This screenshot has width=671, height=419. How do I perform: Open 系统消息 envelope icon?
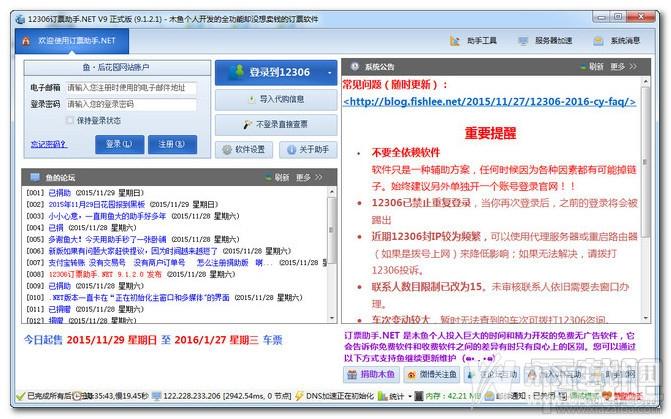coord(598,41)
